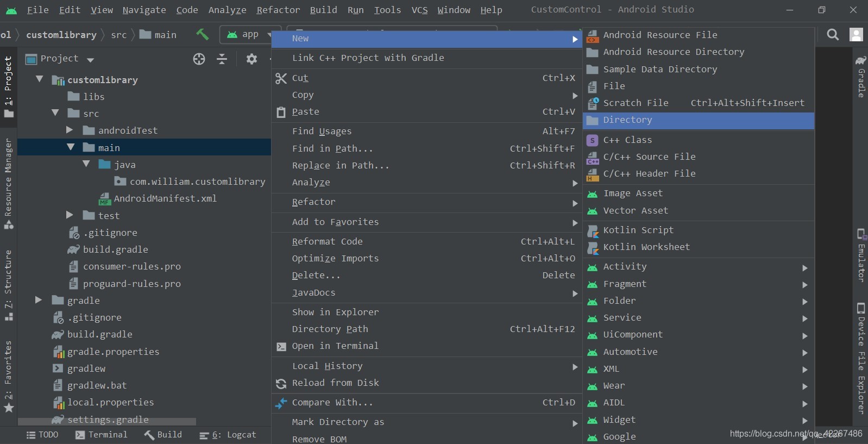Open the app run configuration dropdown
Viewport: 868px width, 444px height.
[x=249, y=34]
